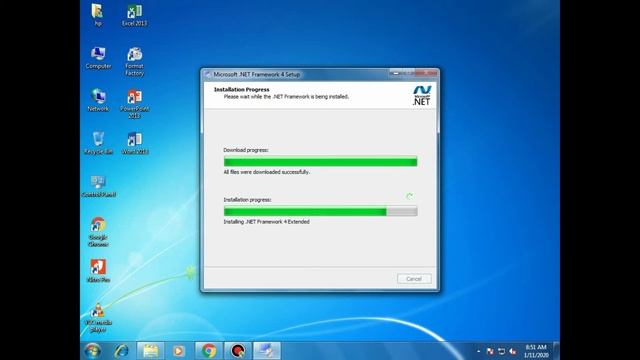Select the Nitro Pro desktop shortcut
This screenshot has width=640, height=360.
[98, 271]
